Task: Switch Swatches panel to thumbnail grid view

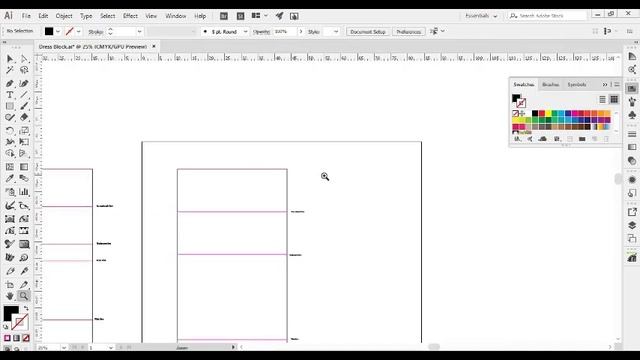Action: 614,100
